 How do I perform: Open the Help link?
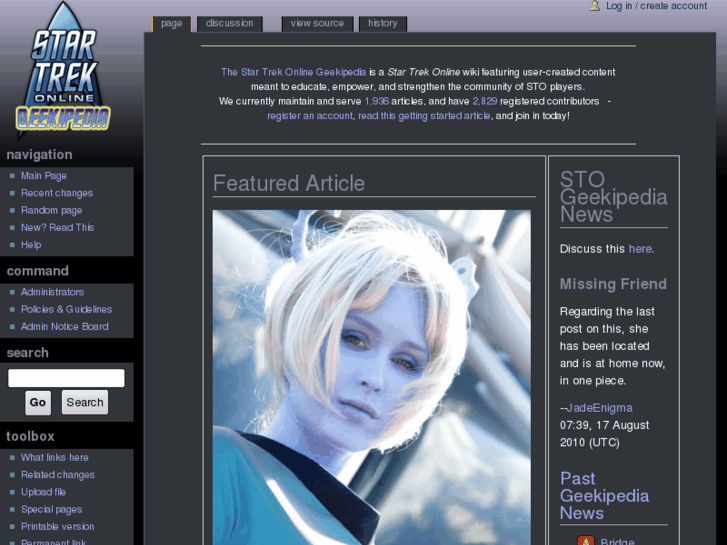point(31,244)
